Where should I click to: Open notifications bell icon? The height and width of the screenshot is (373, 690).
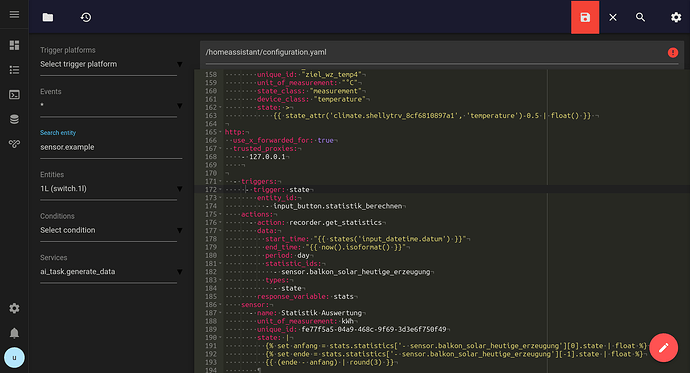click(x=14, y=333)
